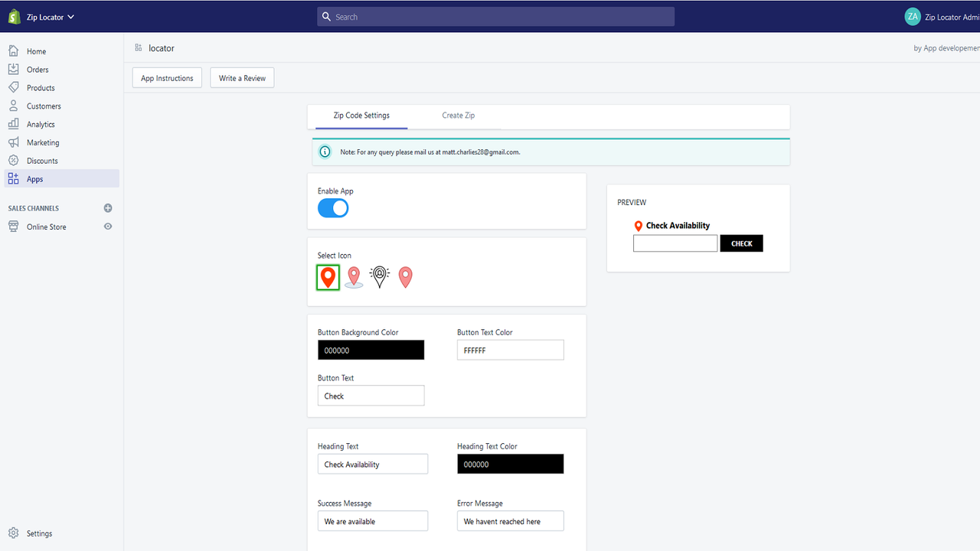The image size is (980, 551).
Task: Toggle Online Store visibility eye icon
Action: pos(108,226)
